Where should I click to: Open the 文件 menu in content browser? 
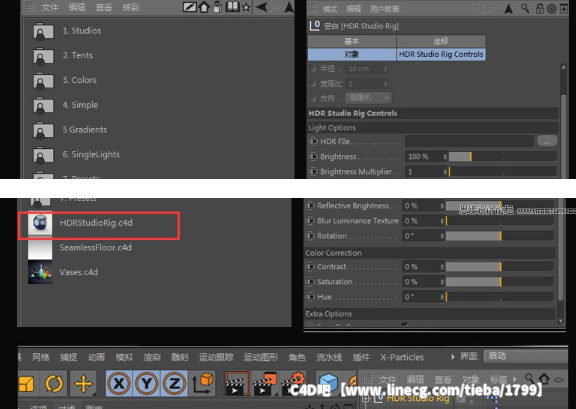tap(50, 7)
